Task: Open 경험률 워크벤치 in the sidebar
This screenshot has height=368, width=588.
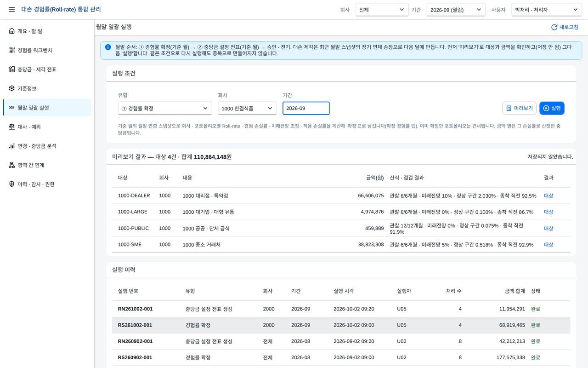Action: coord(47,50)
